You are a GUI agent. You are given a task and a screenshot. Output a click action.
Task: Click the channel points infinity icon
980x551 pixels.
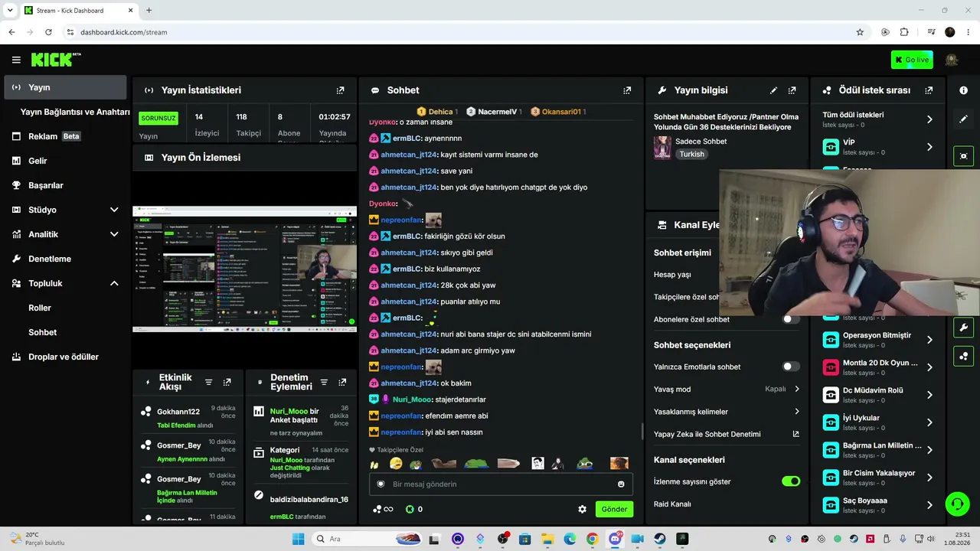coord(383,509)
